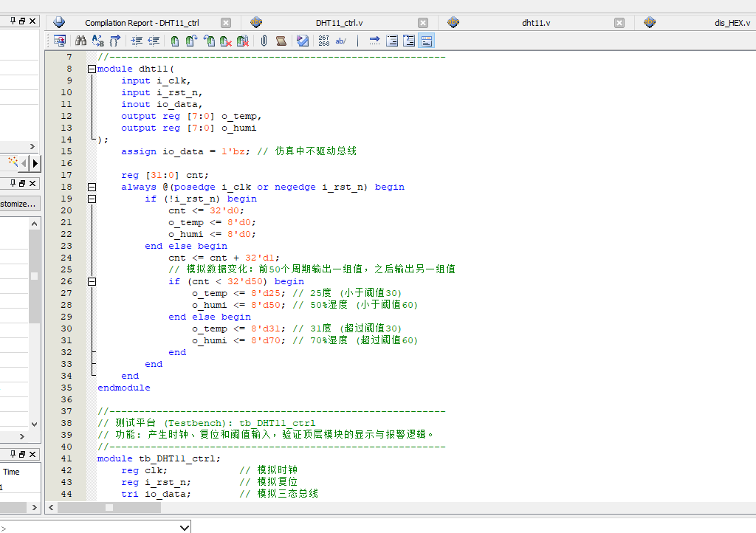Open the dropdown at the bottom left
The height and width of the screenshot is (533, 756).
(x=184, y=527)
